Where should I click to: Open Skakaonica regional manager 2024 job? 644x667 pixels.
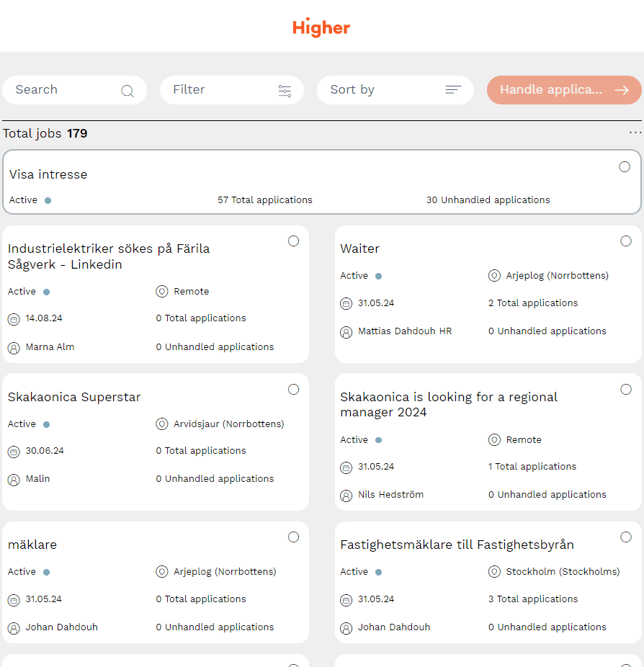pyautogui.click(x=449, y=405)
